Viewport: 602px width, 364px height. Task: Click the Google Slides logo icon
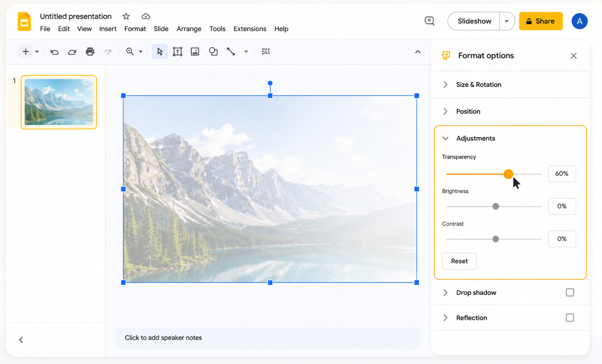pyautogui.click(x=24, y=21)
